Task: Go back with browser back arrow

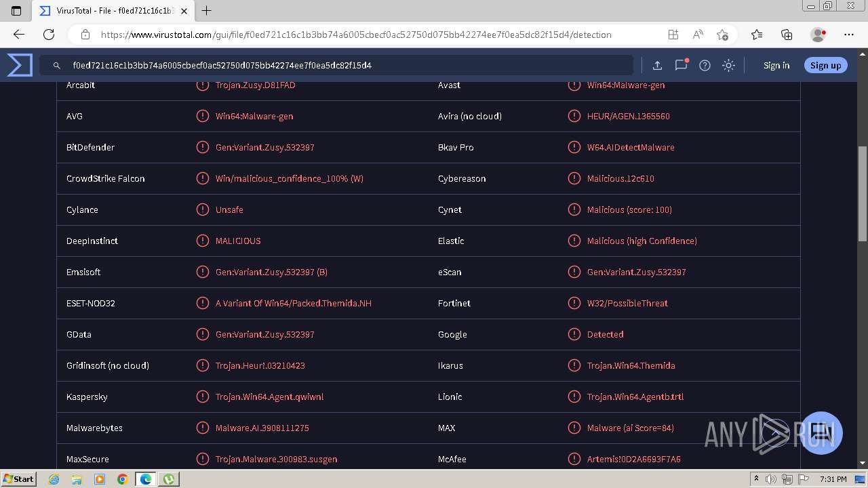Action: pyautogui.click(x=19, y=35)
